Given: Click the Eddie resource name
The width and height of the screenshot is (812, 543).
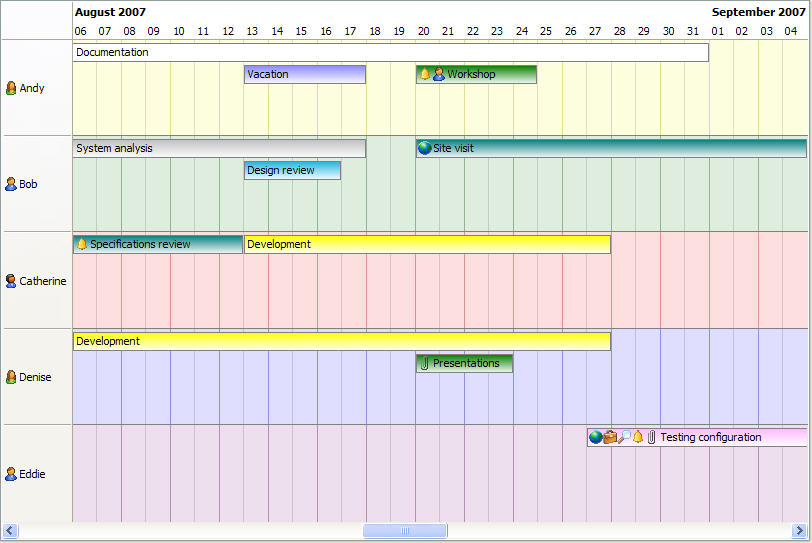Looking at the screenshot, I should (x=32, y=474).
